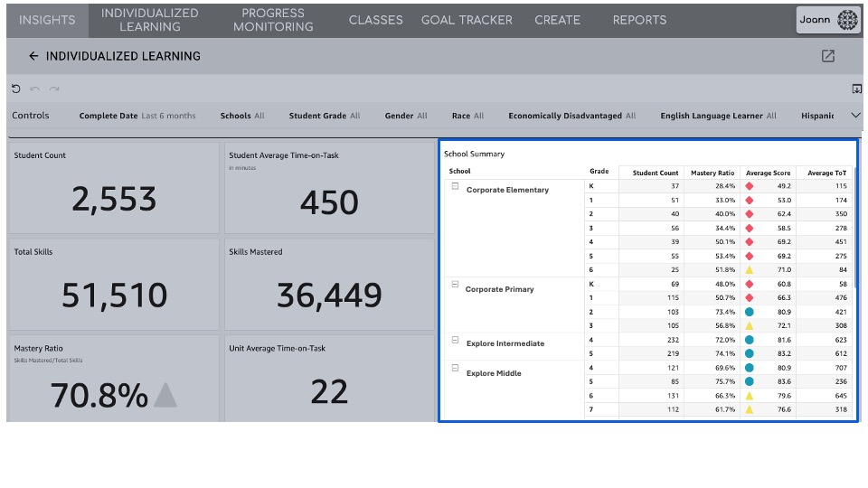The width and height of the screenshot is (868, 488).
Task: Select Student Average Time-on-Task 450 card
Action: [x=329, y=188]
